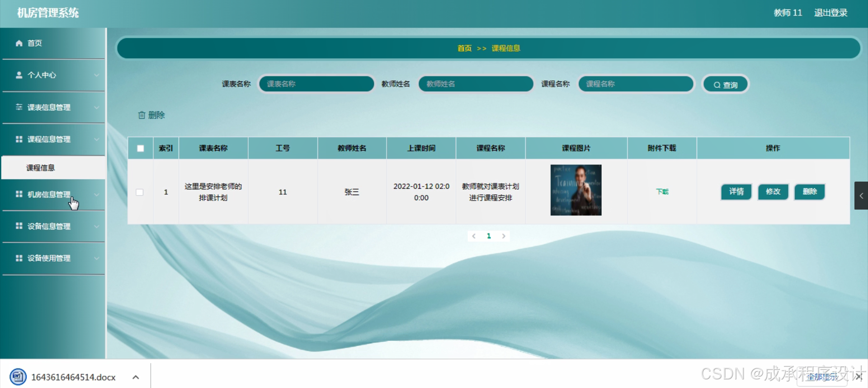The height and width of the screenshot is (388, 868).
Task: Open the 课表信息管理 sidebar menu
Action: (53, 107)
